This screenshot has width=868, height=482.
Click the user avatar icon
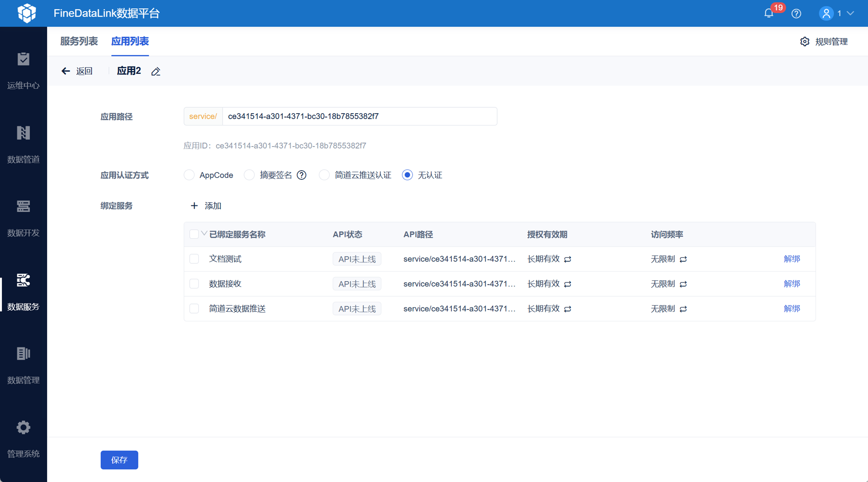pyautogui.click(x=826, y=14)
